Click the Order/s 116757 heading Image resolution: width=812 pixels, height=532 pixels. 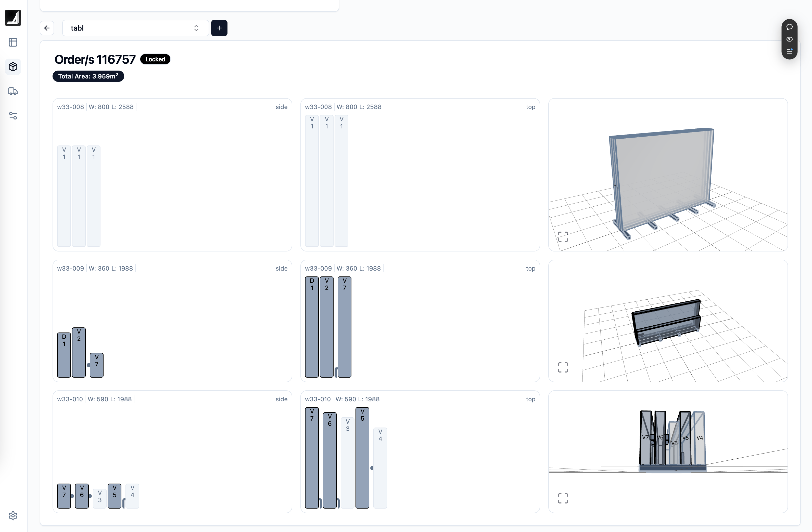(x=95, y=59)
